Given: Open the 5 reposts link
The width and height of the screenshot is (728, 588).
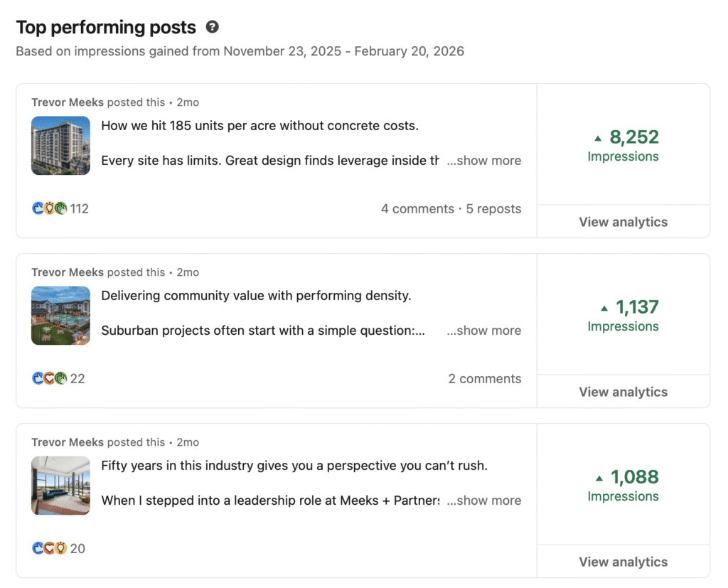Looking at the screenshot, I should pos(493,209).
